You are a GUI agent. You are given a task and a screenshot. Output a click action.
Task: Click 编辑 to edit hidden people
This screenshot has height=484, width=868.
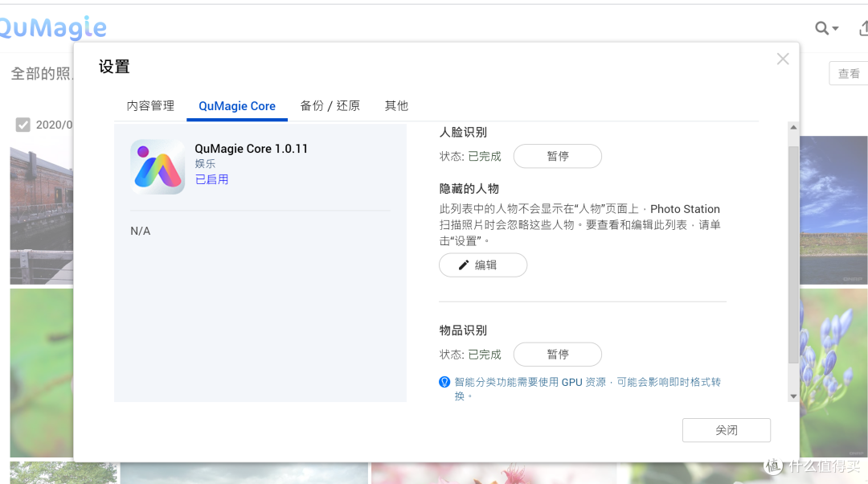coord(483,265)
